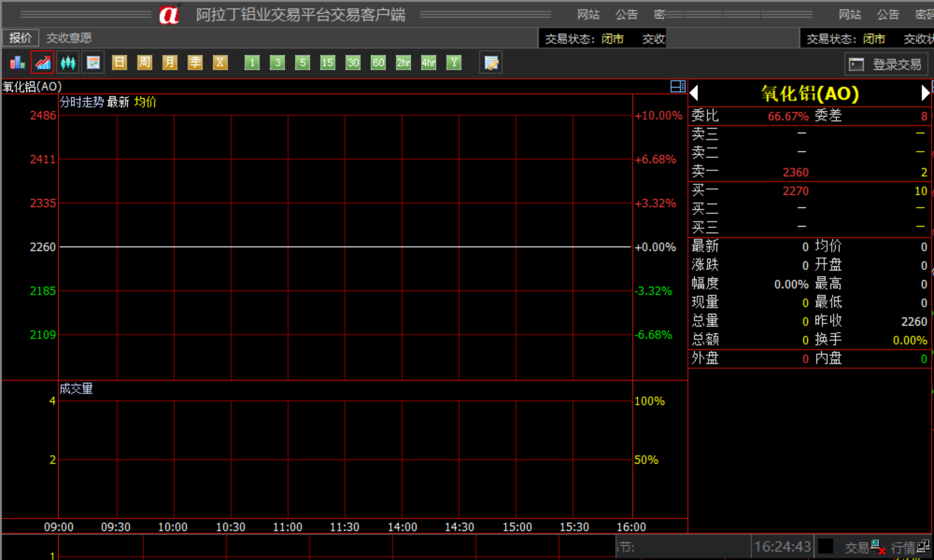Switch to the 交收意愿 tab
Image resolution: width=934 pixels, height=560 pixels.
[69, 38]
